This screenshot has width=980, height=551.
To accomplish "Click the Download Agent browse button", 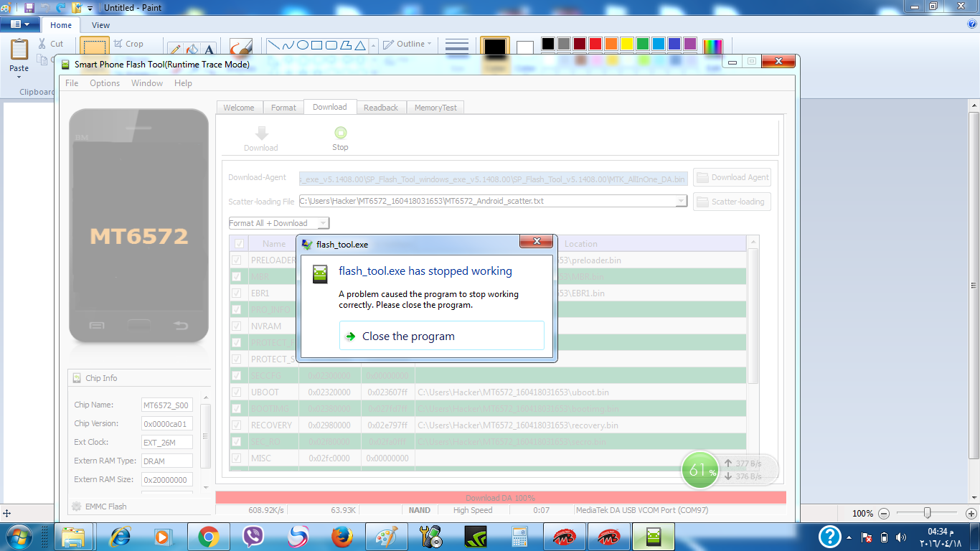I will tap(732, 177).
